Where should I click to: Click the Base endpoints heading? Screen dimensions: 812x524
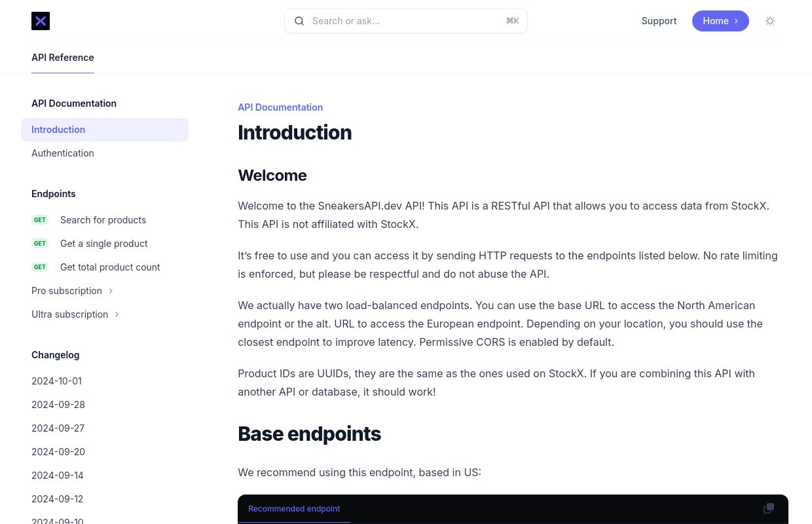pyautogui.click(x=309, y=434)
